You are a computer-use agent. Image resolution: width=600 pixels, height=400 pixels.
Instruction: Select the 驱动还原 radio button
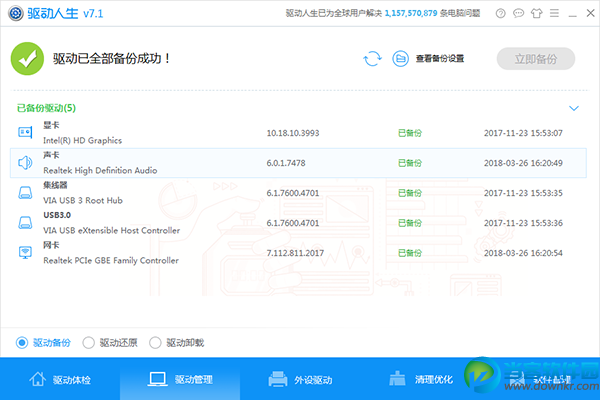(x=88, y=343)
